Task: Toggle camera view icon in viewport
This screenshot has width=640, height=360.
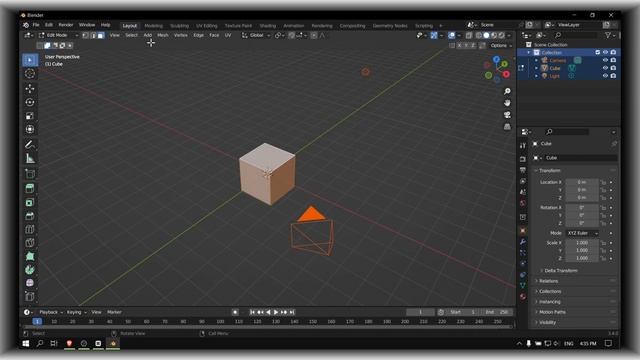Action: click(x=507, y=115)
